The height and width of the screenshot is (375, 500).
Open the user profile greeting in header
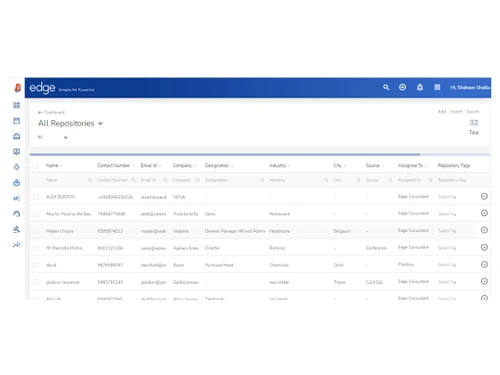click(470, 87)
